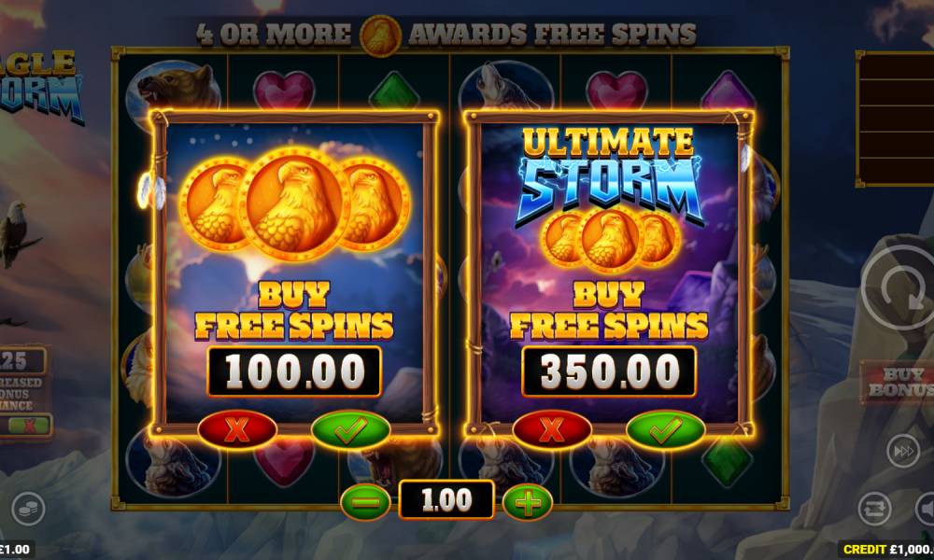Select the 350.00 Ultimate Storm price box

click(609, 371)
